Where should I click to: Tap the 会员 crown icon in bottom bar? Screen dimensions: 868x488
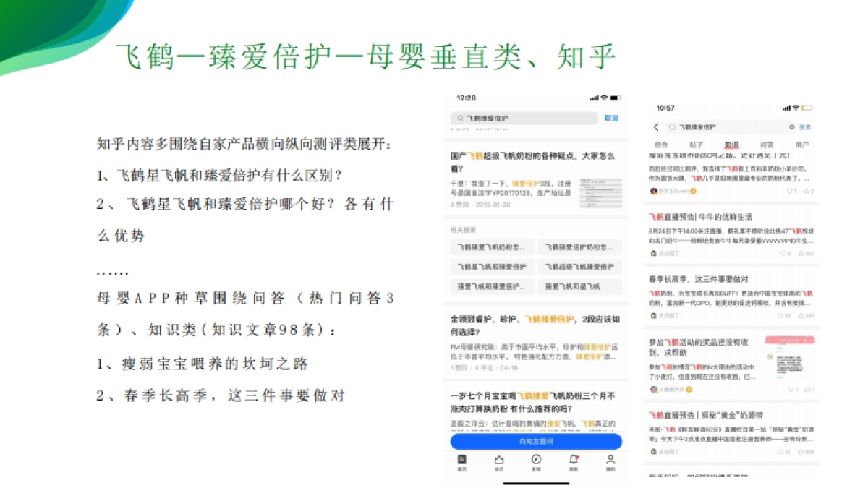pyautogui.click(x=499, y=460)
